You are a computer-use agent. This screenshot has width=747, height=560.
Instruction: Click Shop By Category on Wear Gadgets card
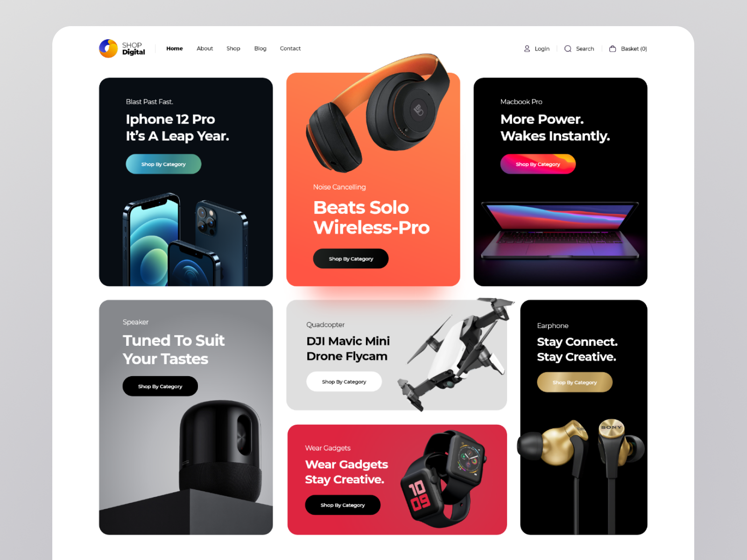(x=343, y=505)
